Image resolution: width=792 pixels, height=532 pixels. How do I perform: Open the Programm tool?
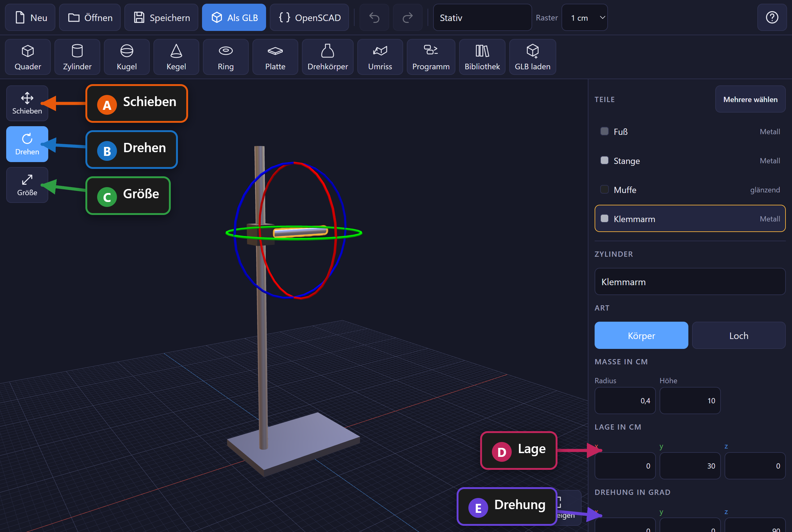point(431,57)
